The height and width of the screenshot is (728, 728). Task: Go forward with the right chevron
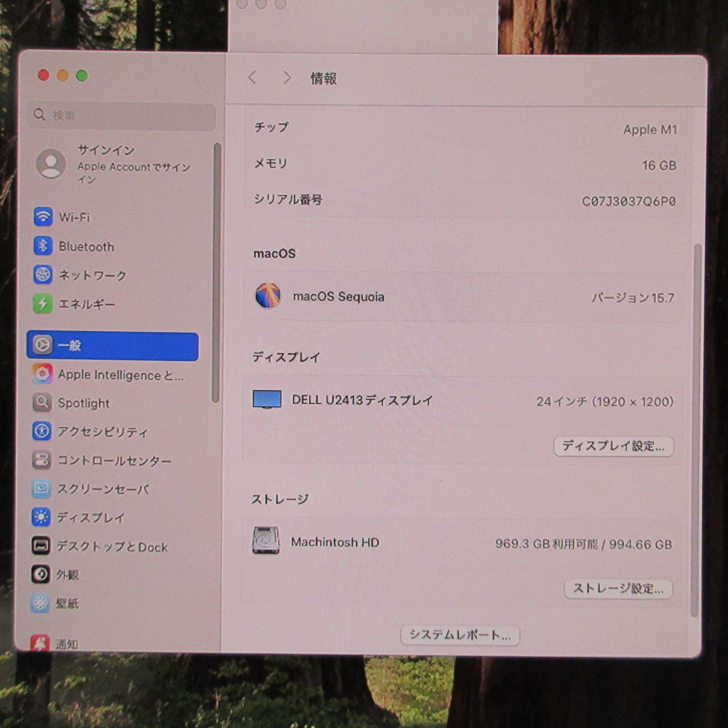click(286, 78)
